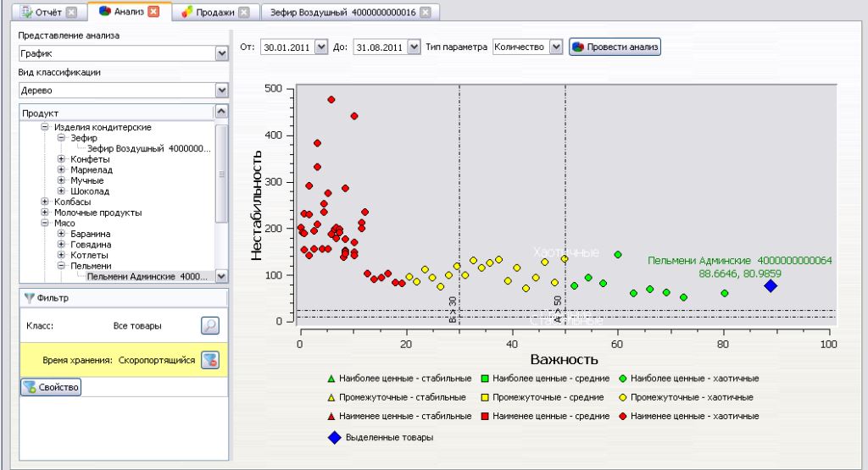Click the От date field 30.01.2011
Image resolution: width=868 pixels, height=470 pixels.
coord(287,47)
